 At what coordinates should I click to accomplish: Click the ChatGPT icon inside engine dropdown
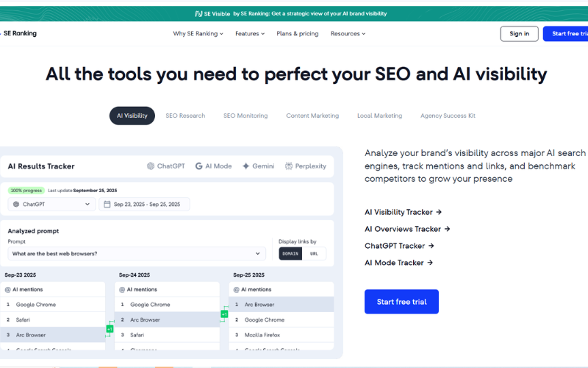[16, 205]
